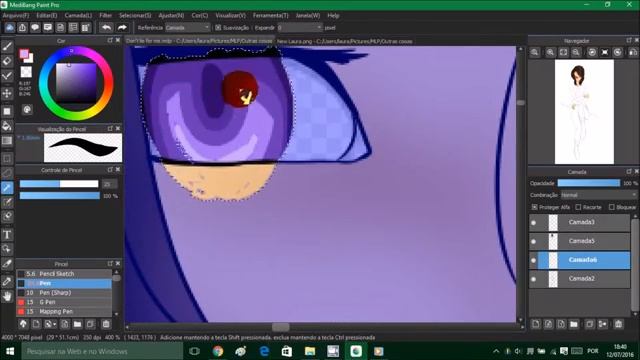
Task: Fit canvas to window in Navegador
Action: coord(563,52)
